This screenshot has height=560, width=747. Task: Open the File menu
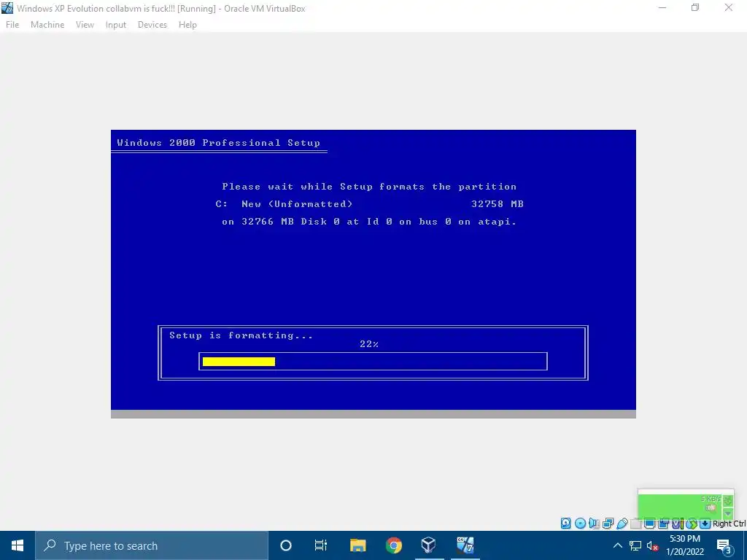(x=12, y=25)
